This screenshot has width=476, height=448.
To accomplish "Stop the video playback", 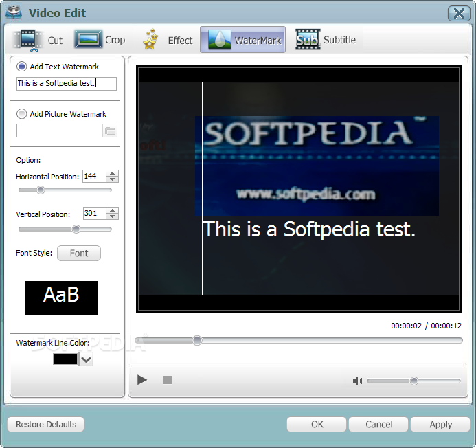I will (x=168, y=380).
